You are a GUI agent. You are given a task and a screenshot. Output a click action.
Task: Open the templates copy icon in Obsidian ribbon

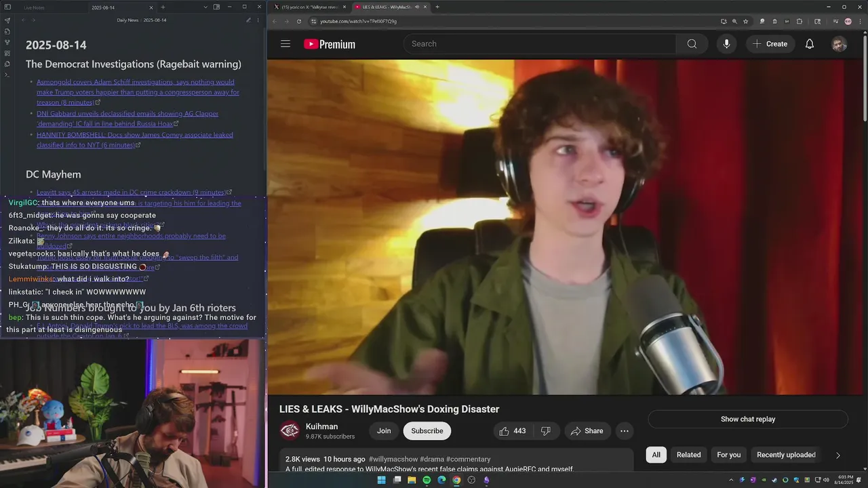(x=7, y=64)
